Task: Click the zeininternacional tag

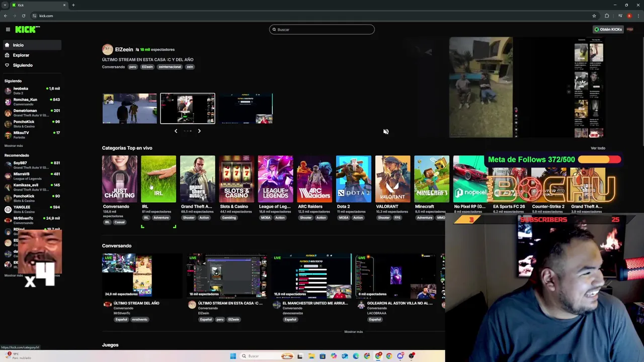Action: (x=170, y=67)
